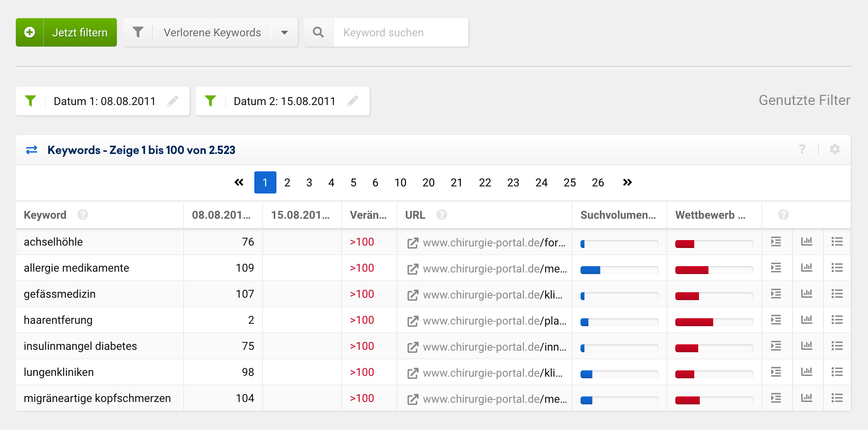
Task: Go to page 10
Action: click(x=400, y=182)
